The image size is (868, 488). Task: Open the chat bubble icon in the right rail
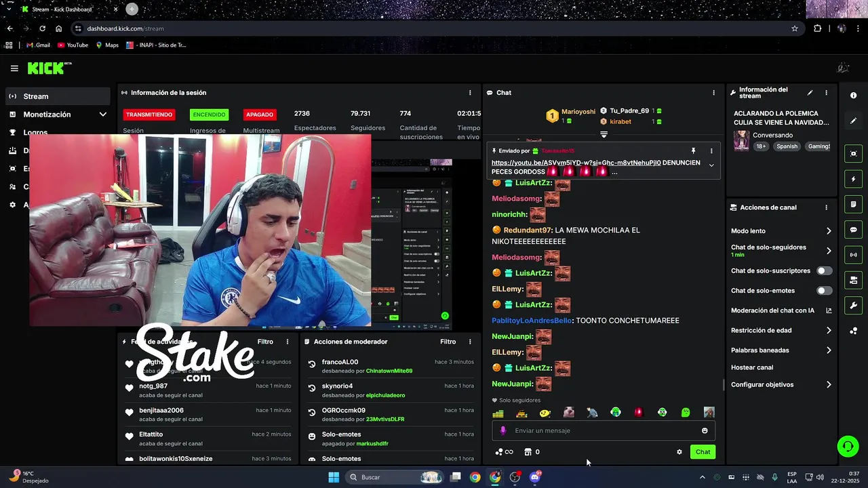pos(853,230)
